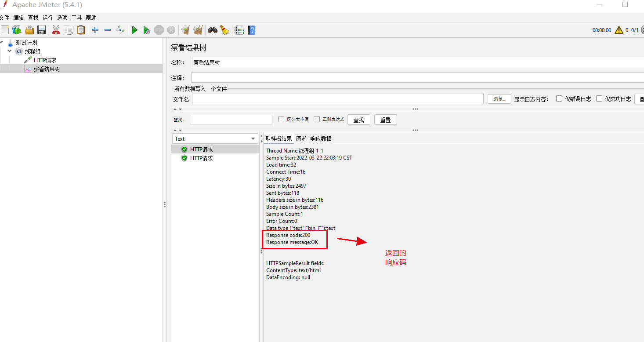
Task: Click the Open file folder icon
Action: [x=29, y=30]
